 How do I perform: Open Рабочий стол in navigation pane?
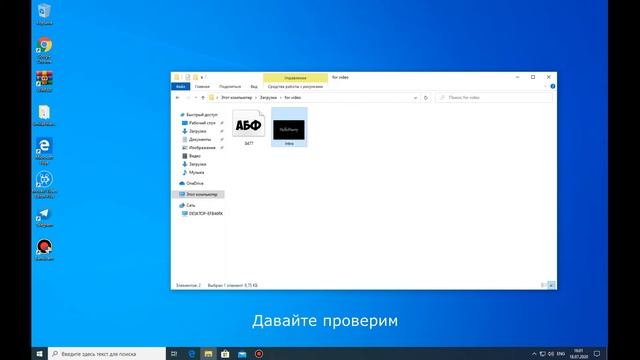(202, 123)
